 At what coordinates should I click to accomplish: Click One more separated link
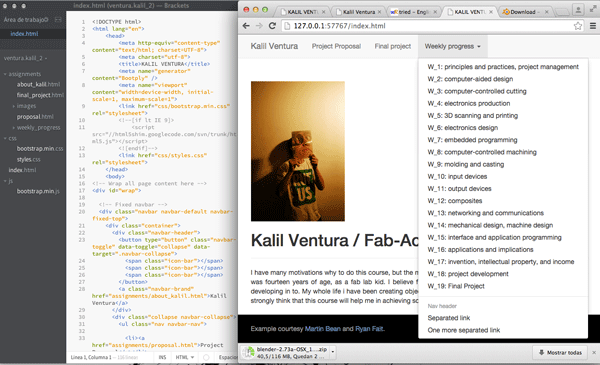(463, 330)
